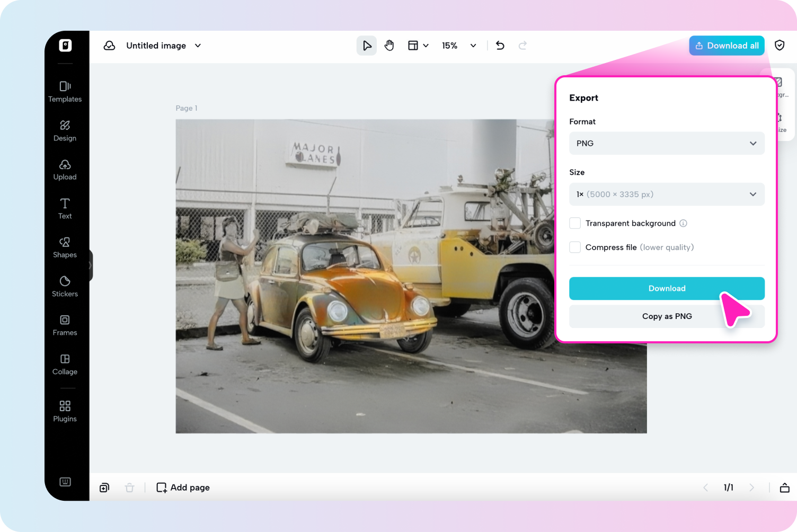Click the duplicate page icon
This screenshot has width=797, height=532.
pos(104,487)
